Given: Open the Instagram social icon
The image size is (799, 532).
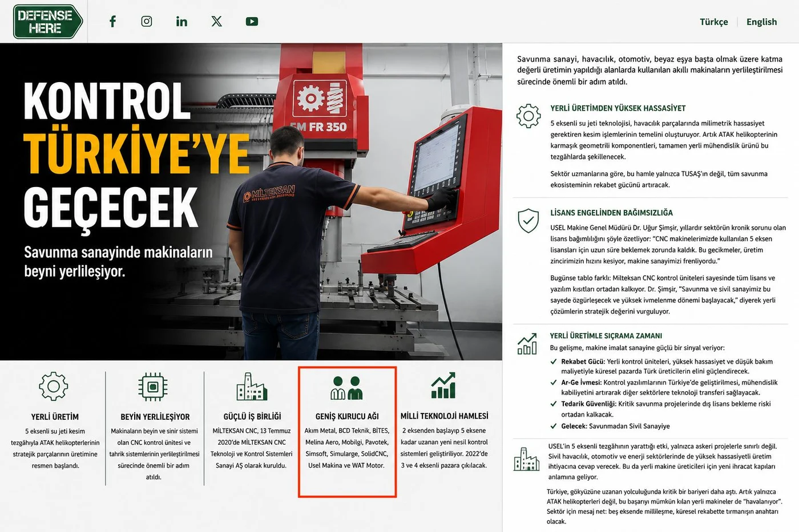Looking at the screenshot, I should (x=147, y=21).
